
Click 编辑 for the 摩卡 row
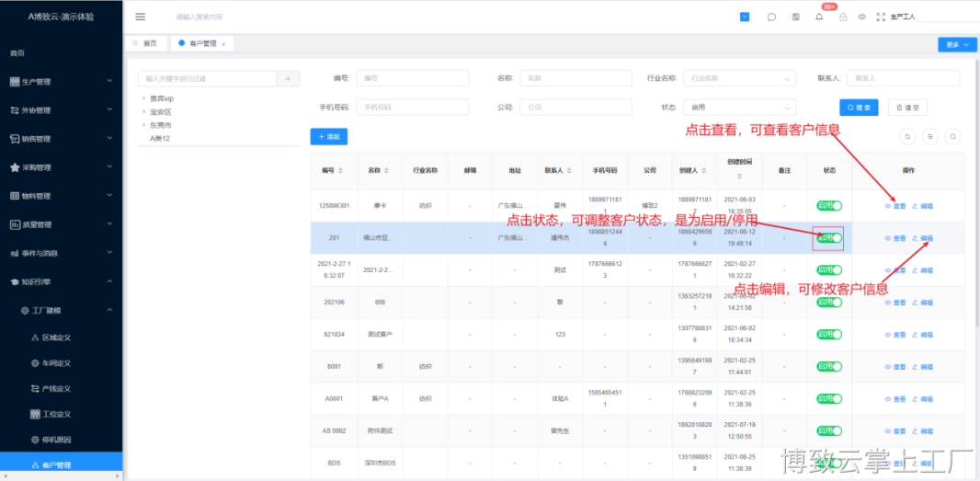point(922,206)
